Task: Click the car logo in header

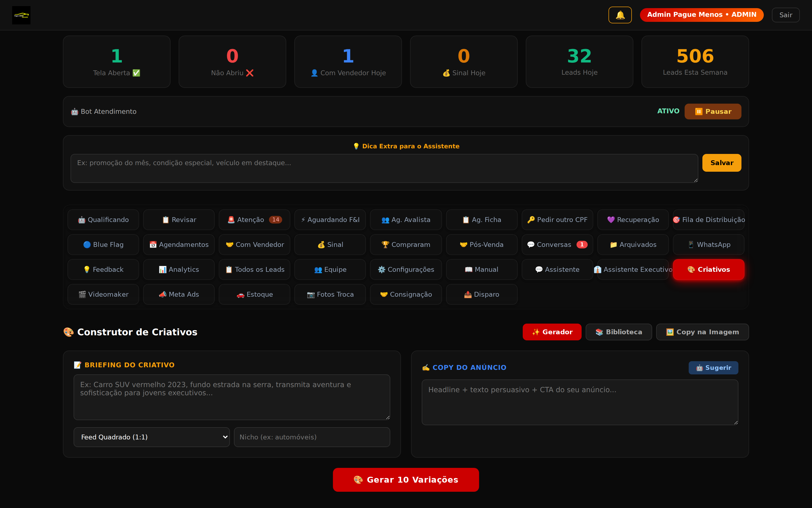Action: point(21,15)
